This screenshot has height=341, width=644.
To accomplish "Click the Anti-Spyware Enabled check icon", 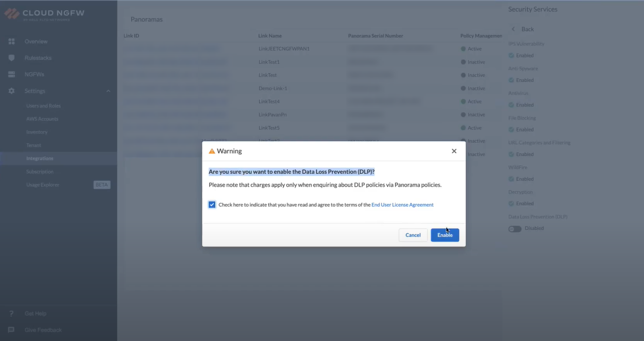I will click(511, 80).
